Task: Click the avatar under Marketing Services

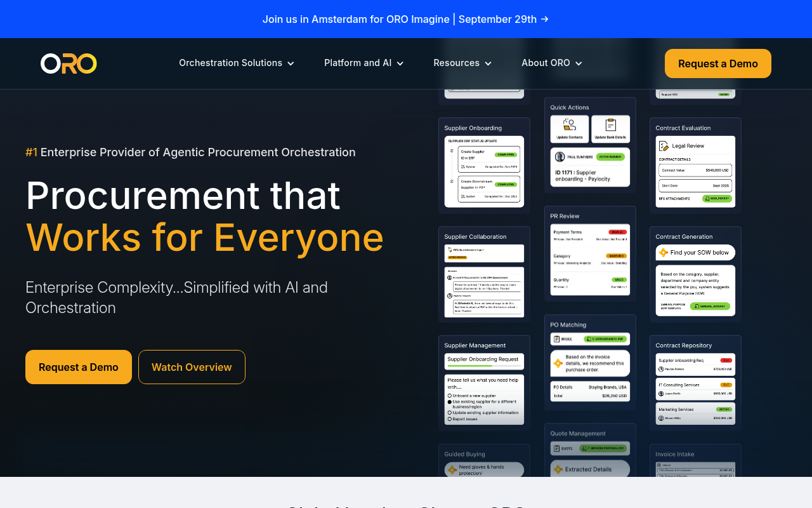Action: pyautogui.click(x=662, y=418)
